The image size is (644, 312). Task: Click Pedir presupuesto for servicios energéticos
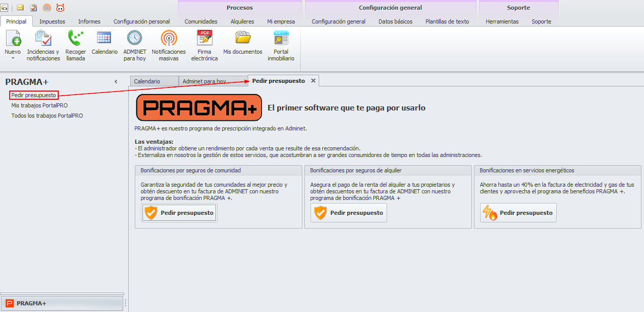click(518, 213)
